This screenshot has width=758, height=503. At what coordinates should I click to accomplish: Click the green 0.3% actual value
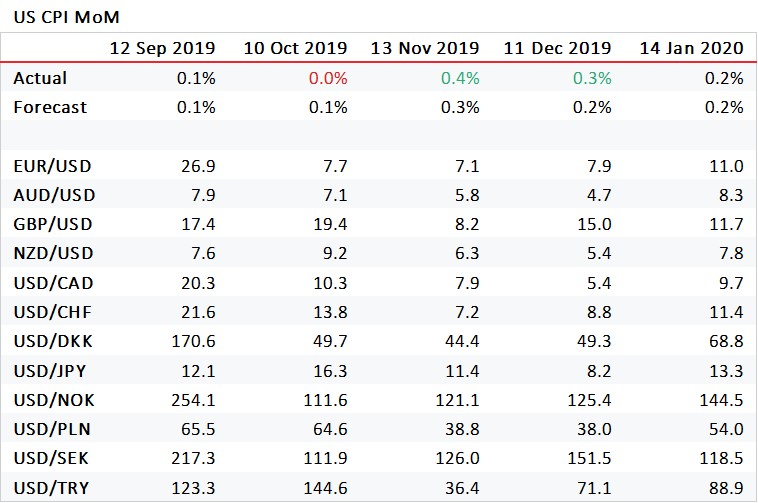click(592, 78)
